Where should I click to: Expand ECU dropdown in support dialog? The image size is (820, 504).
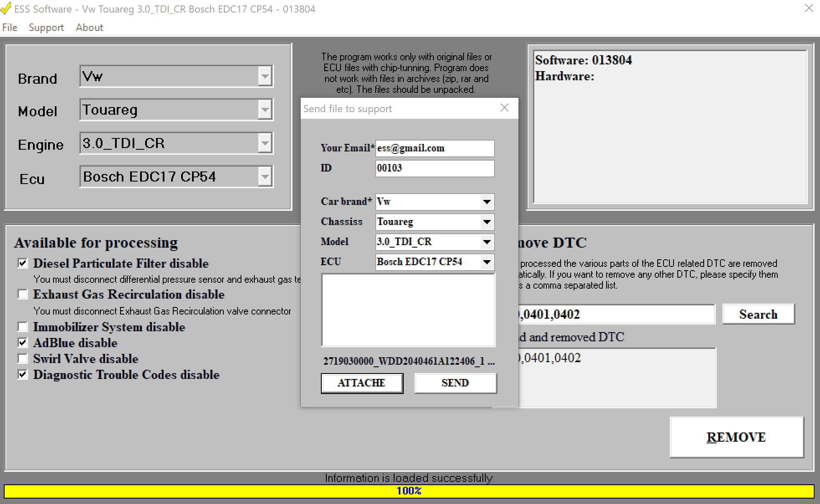[x=487, y=262]
